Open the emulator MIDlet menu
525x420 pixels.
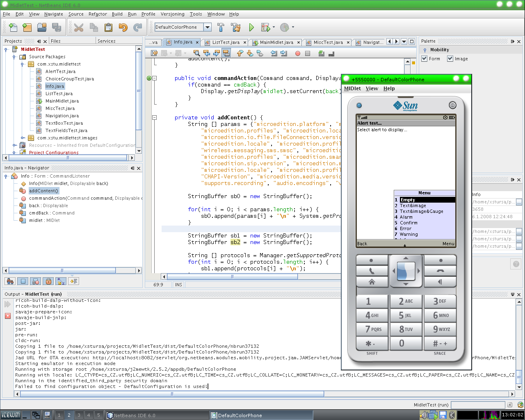352,88
